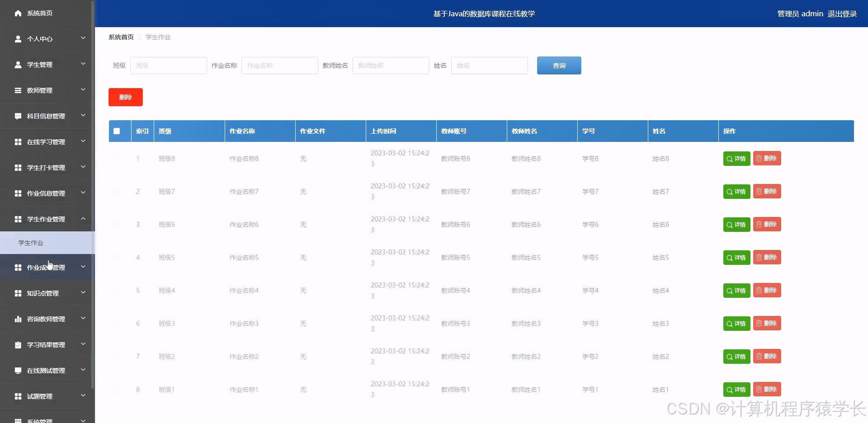Check the checkbox for 作业名称8 row

[117, 159]
